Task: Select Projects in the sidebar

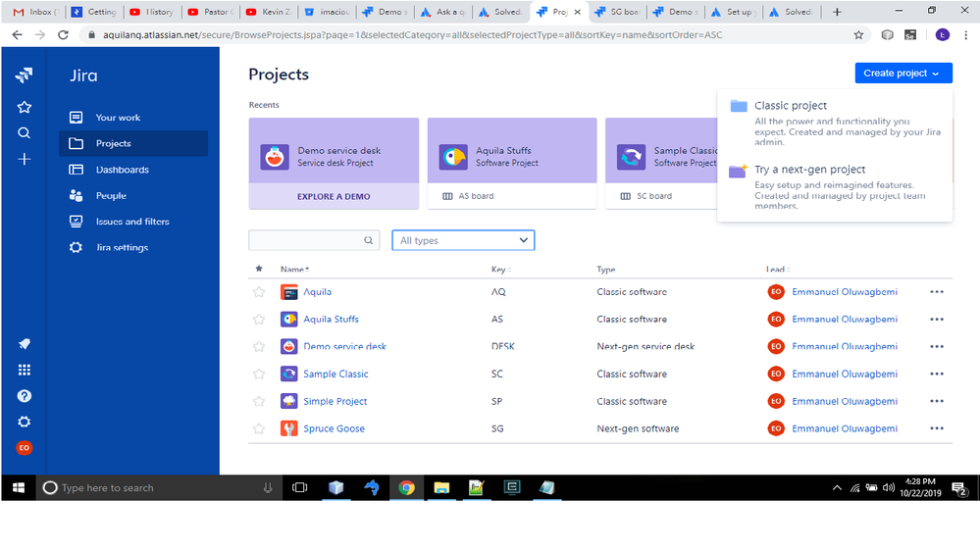Action: point(133,144)
